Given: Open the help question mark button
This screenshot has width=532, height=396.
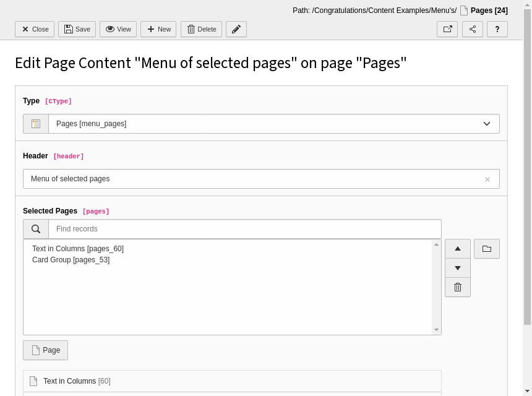Looking at the screenshot, I should click(x=497, y=29).
